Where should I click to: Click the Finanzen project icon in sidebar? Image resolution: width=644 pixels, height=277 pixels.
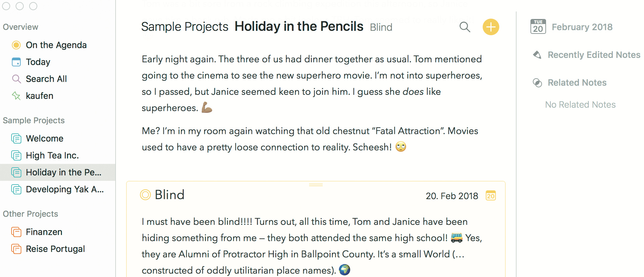coord(16,232)
